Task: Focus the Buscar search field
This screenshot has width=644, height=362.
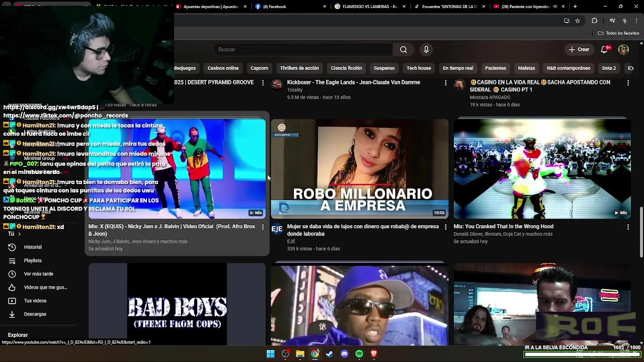Action: [303, 49]
